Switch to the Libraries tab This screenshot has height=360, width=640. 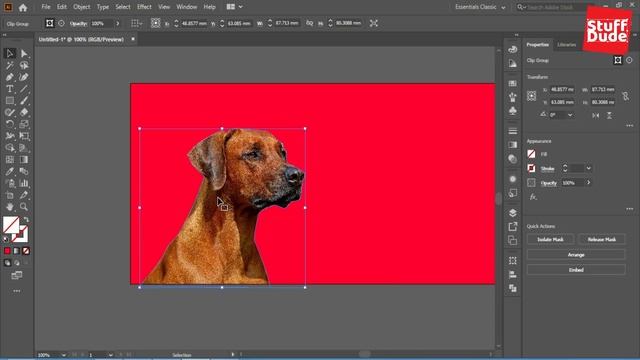click(x=567, y=44)
